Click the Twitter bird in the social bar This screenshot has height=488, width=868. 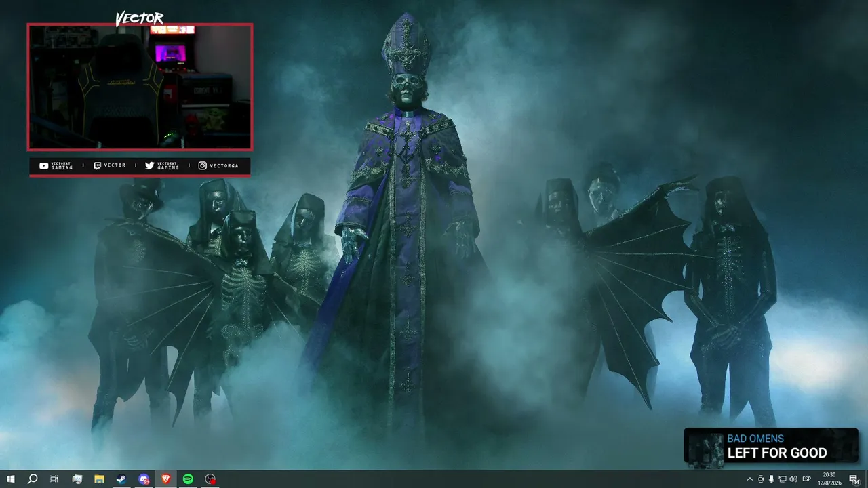pyautogui.click(x=150, y=166)
